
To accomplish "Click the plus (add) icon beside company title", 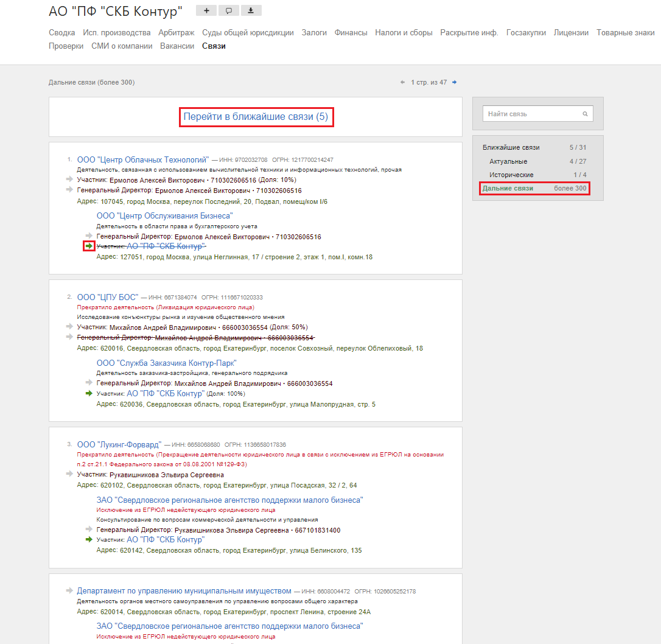I will point(206,10).
